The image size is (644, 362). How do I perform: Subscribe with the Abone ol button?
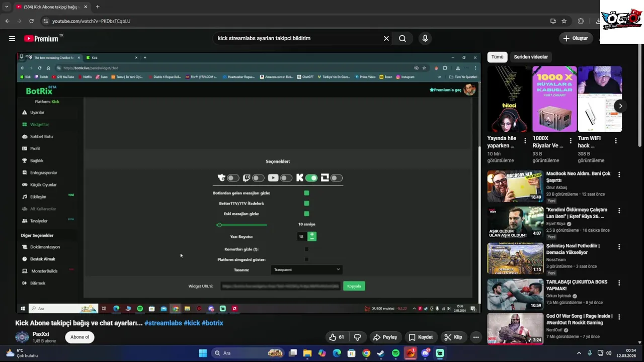[80, 337]
